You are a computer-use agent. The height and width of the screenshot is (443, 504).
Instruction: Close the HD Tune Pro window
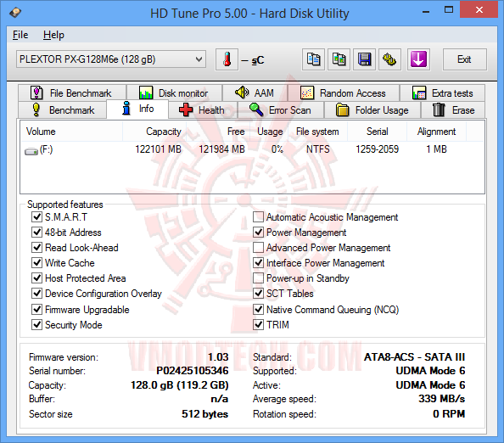tap(479, 9)
